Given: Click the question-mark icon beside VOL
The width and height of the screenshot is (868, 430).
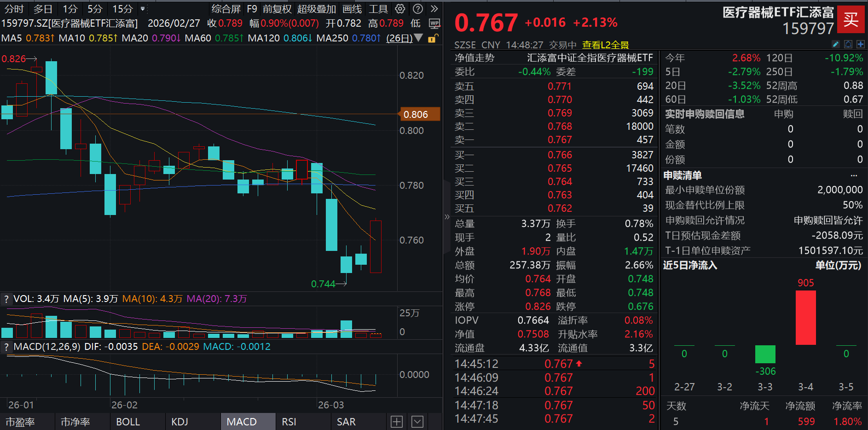Looking at the screenshot, I should pyautogui.click(x=6, y=299).
